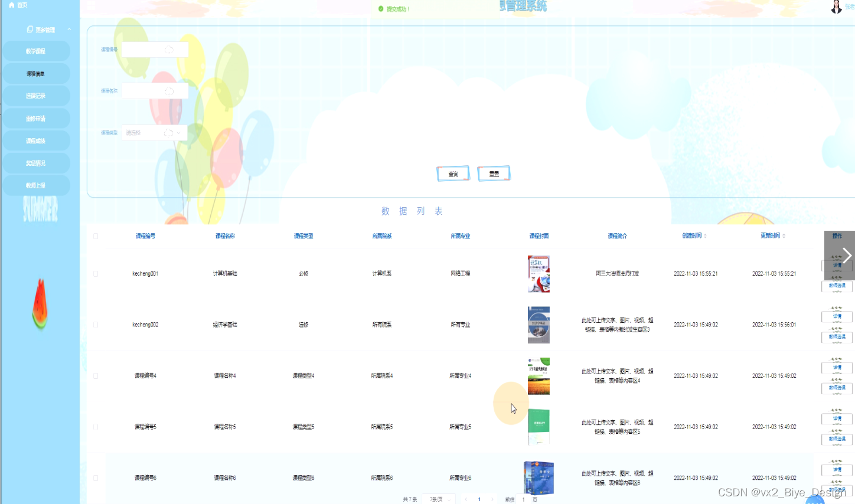Open 奖惩情况 in sidebar

(36, 163)
